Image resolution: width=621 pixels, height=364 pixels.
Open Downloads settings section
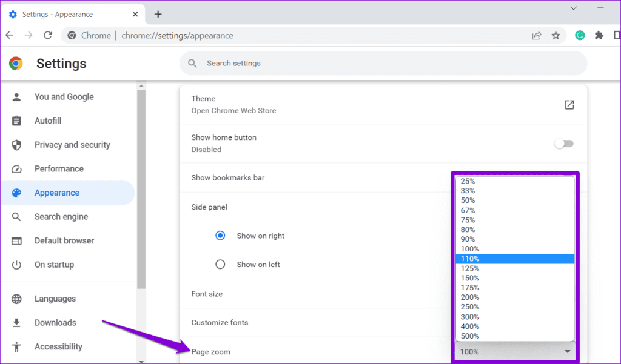coord(67,323)
